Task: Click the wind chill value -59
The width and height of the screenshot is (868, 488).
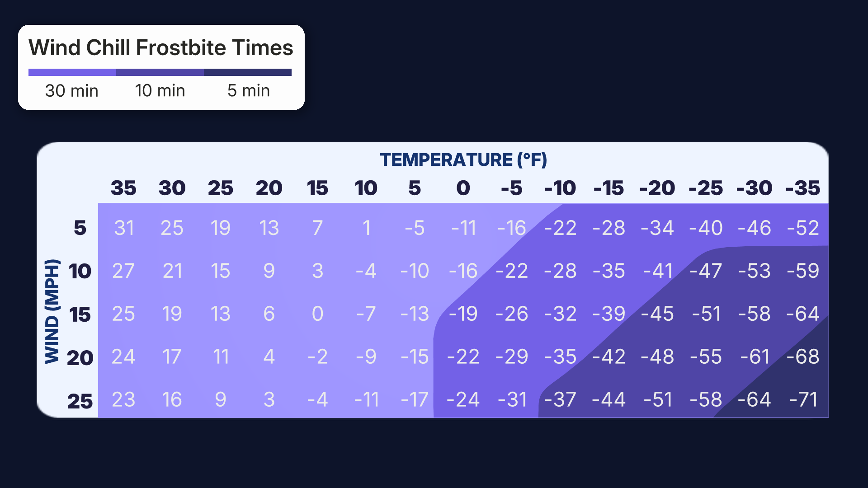Action: pos(803,271)
